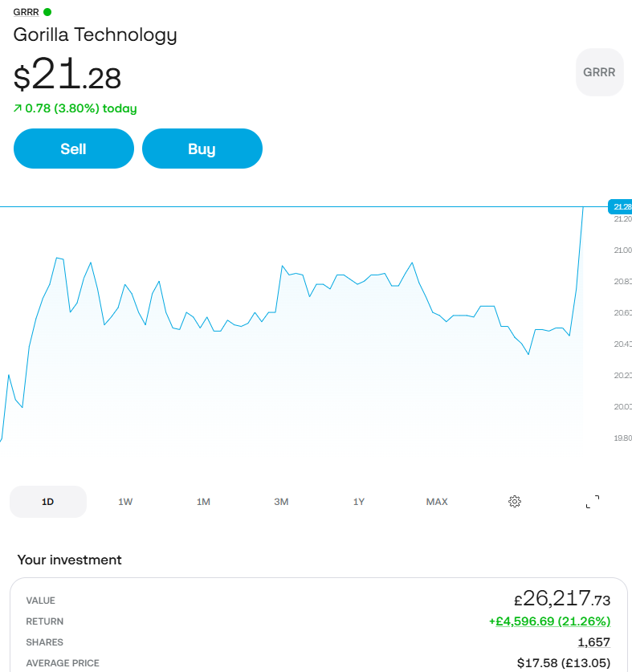Image resolution: width=632 pixels, height=672 pixels.
Task: Show the 1Y chart range
Action: point(359,502)
